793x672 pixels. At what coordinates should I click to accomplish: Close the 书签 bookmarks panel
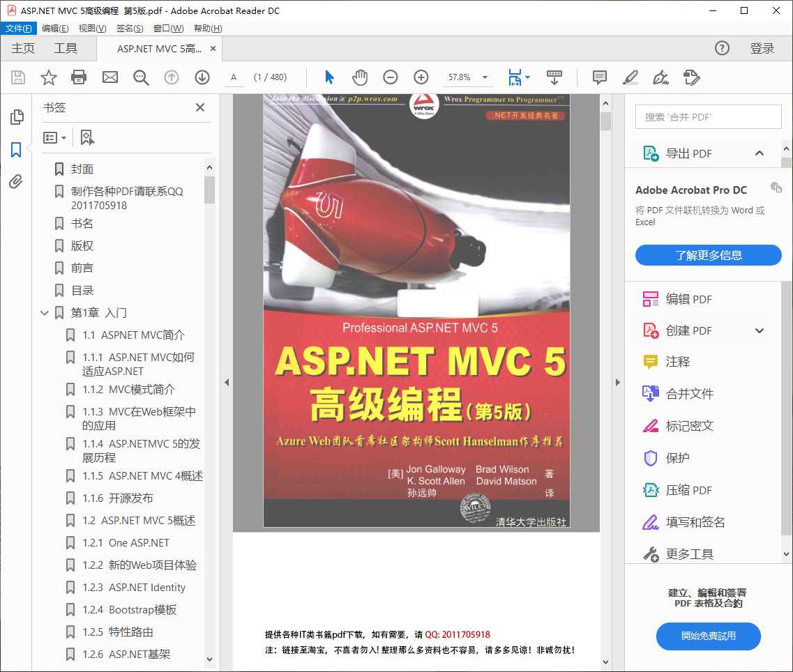(x=199, y=107)
